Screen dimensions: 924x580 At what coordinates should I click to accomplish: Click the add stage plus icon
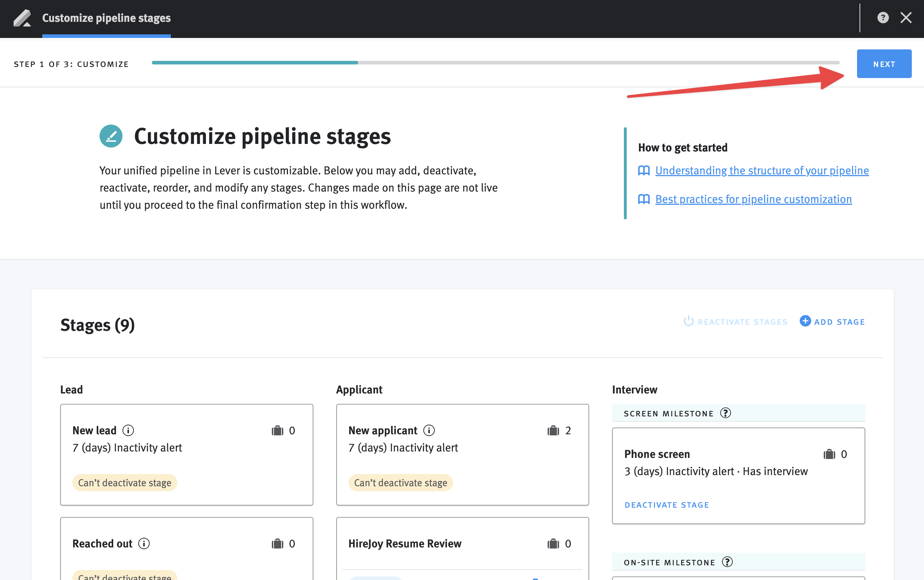coord(804,322)
